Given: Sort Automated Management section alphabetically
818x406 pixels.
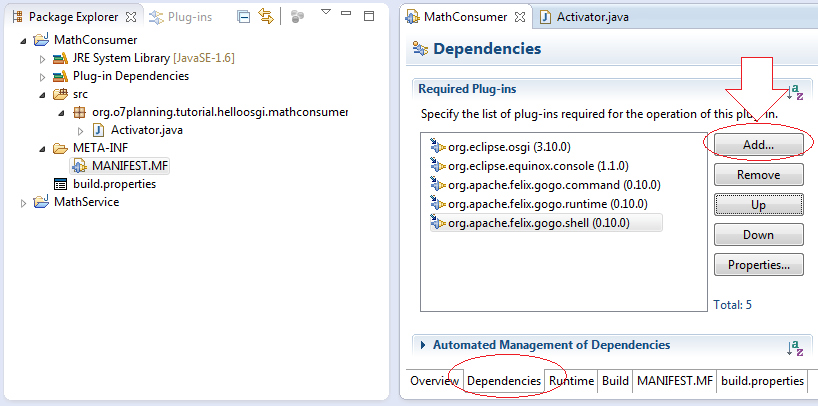Looking at the screenshot, I should (796, 348).
